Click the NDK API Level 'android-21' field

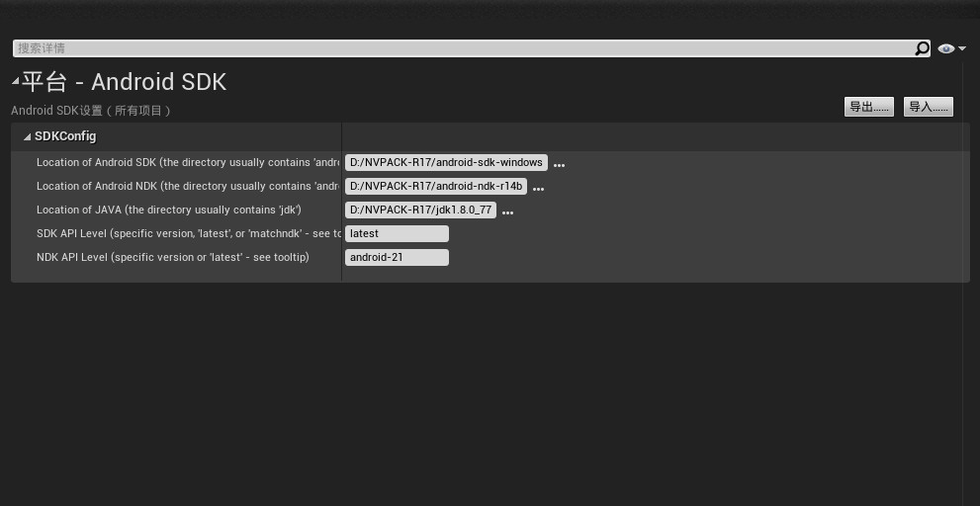pos(397,257)
